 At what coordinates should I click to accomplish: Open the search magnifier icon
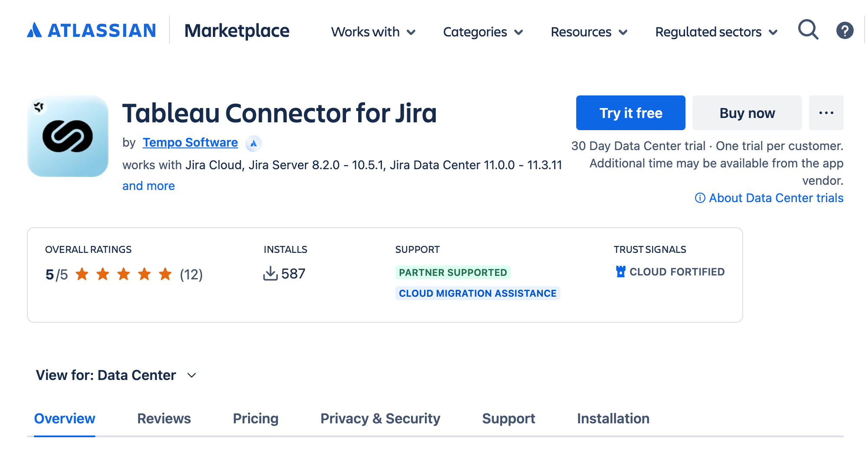pyautogui.click(x=808, y=30)
